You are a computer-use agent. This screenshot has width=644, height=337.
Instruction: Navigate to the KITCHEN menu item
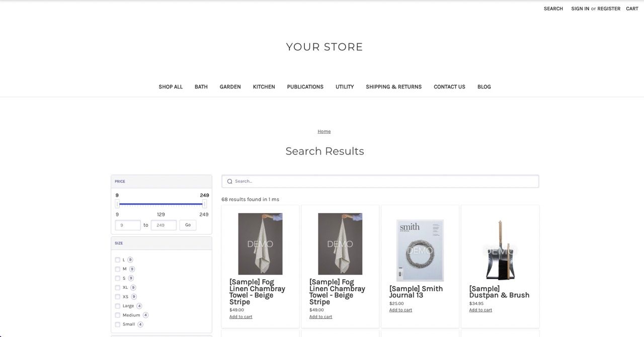264,87
